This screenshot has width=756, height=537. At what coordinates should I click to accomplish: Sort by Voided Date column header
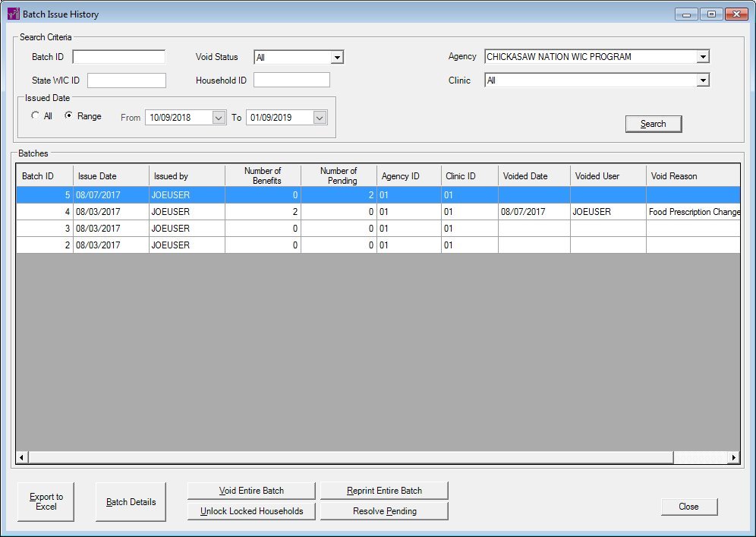(x=534, y=175)
